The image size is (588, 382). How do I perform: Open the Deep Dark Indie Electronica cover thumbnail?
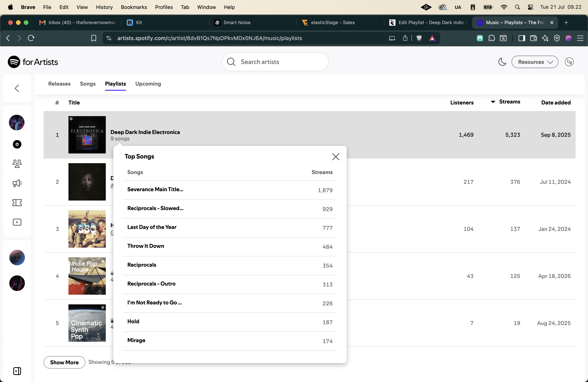click(x=87, y=135)
